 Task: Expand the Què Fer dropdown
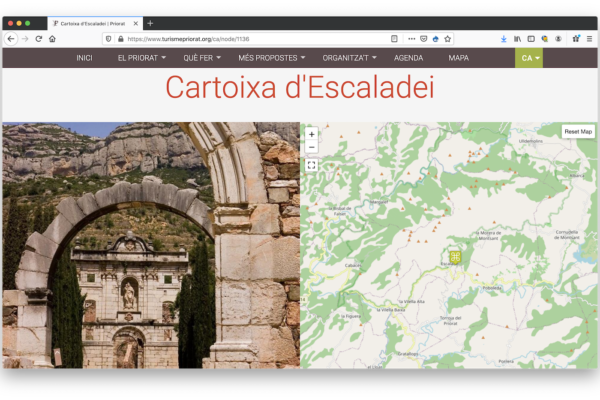[x=202, y=58]
